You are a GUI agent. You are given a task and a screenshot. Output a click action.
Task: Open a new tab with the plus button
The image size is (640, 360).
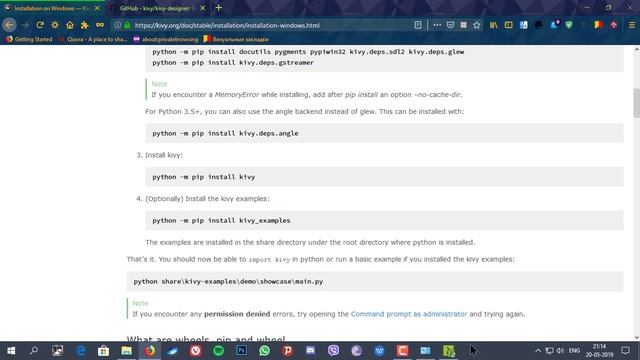pos(218,8)
